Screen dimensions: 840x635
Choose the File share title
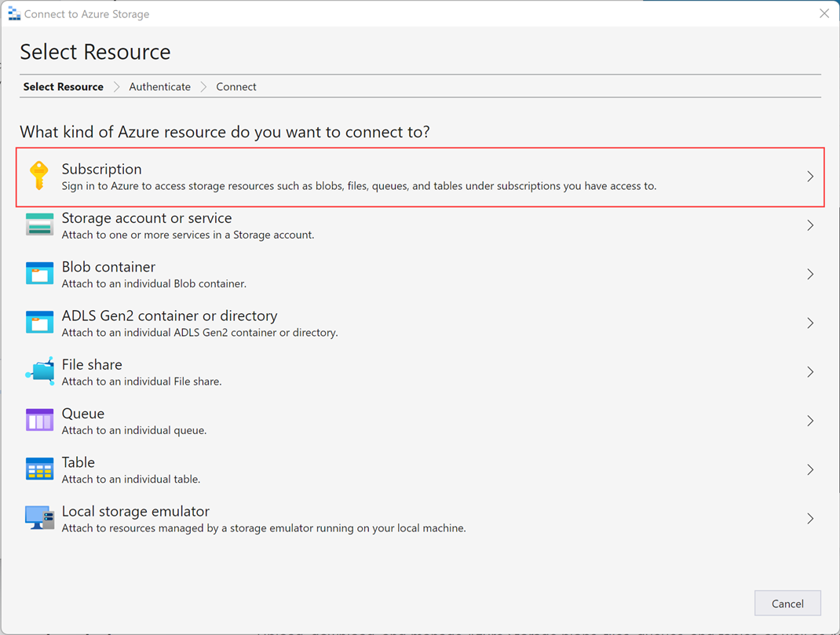coord(92,365)
